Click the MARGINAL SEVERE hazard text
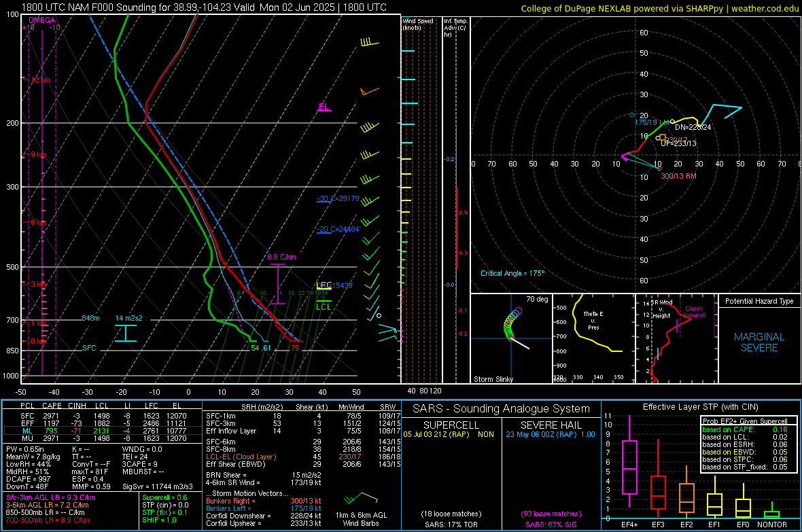The image size is (802, 532). (x=760, y=342)
